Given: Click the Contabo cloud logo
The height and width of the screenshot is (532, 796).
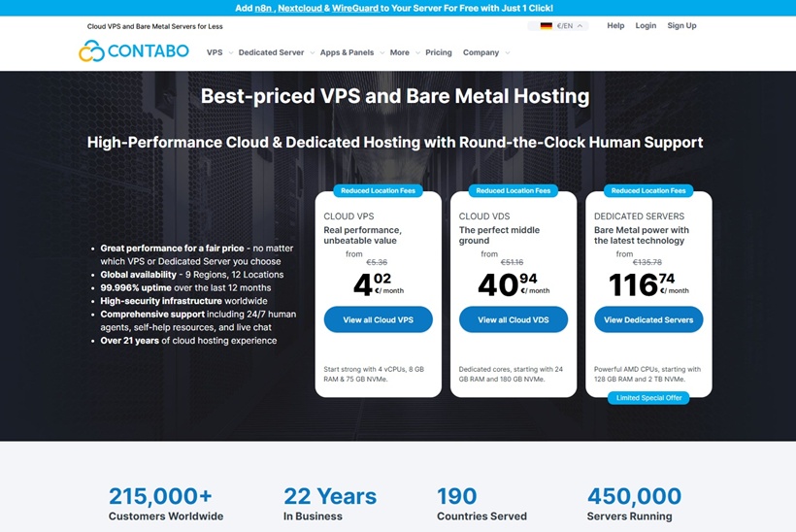Looking at the screenshot, I should [134, 50].
